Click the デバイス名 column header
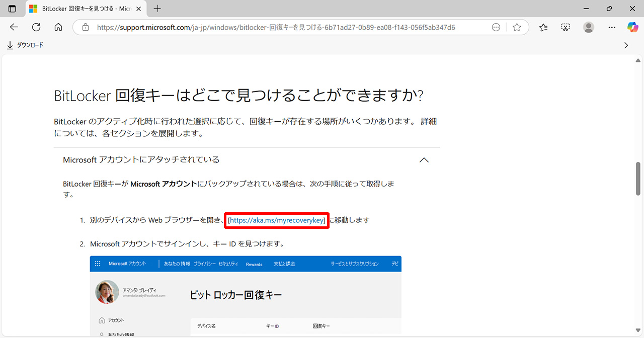Image resolution: width=644 pixels, height=338 pixels. pos(206,326)
